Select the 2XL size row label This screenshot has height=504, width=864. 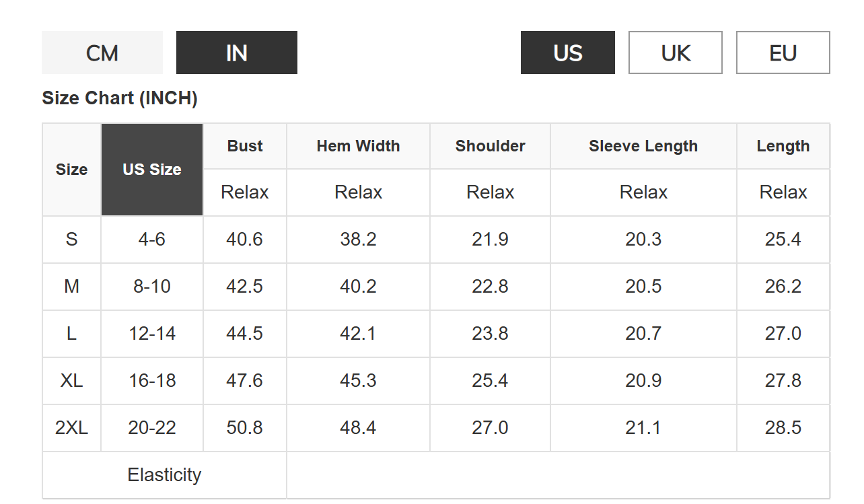71,428
